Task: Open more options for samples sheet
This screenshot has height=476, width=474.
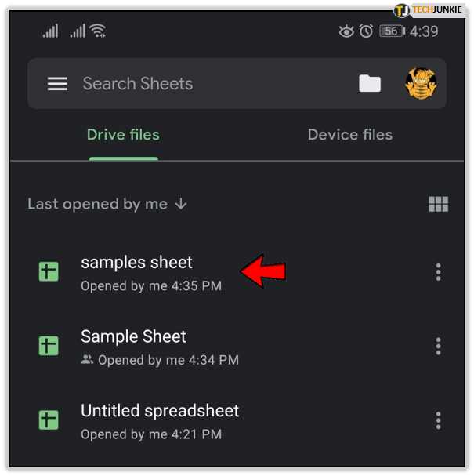Action: click(438, 272)
